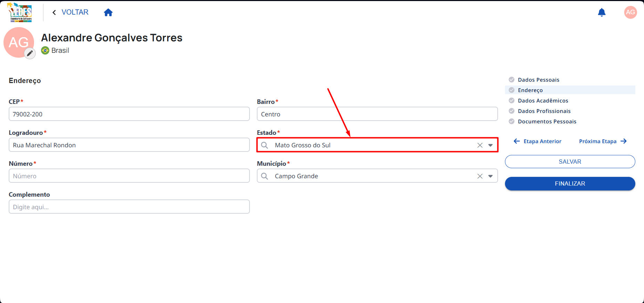
Task: Return to Etapa Anterior
Action: pos(538,141)
